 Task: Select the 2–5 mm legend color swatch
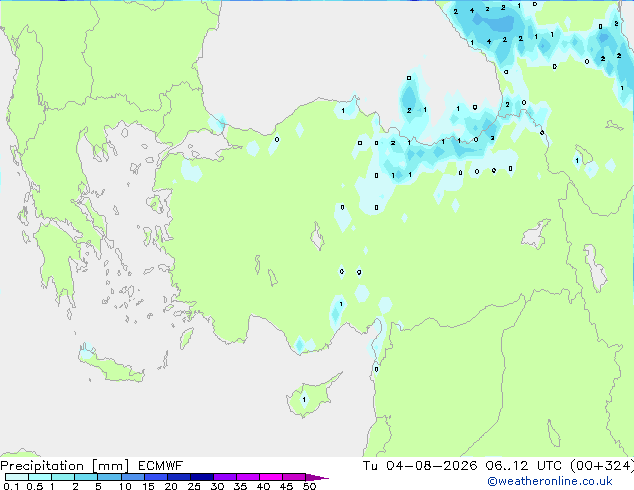tap(86, 477)
